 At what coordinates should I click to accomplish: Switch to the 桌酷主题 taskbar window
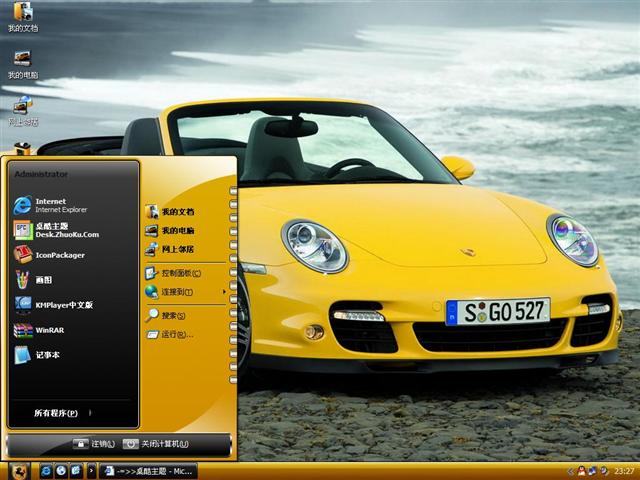[148, 470]
